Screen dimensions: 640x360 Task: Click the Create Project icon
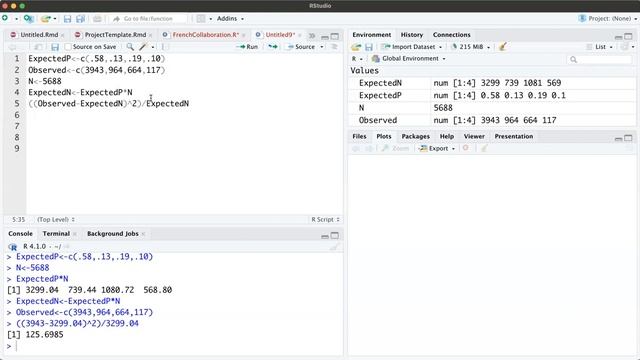tap(29, 19)
